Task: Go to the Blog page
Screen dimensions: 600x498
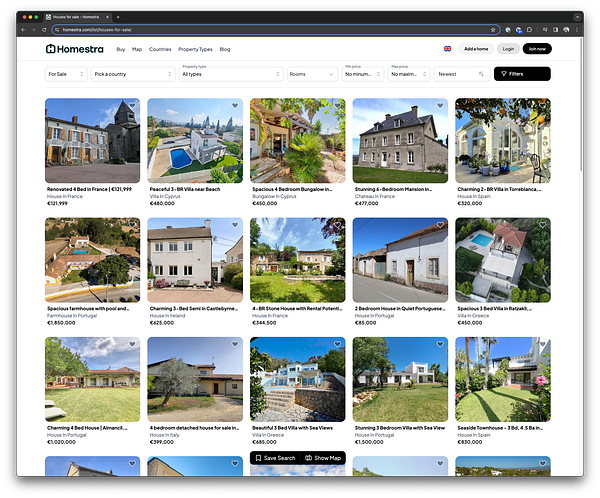Action: tap(225, 49)
